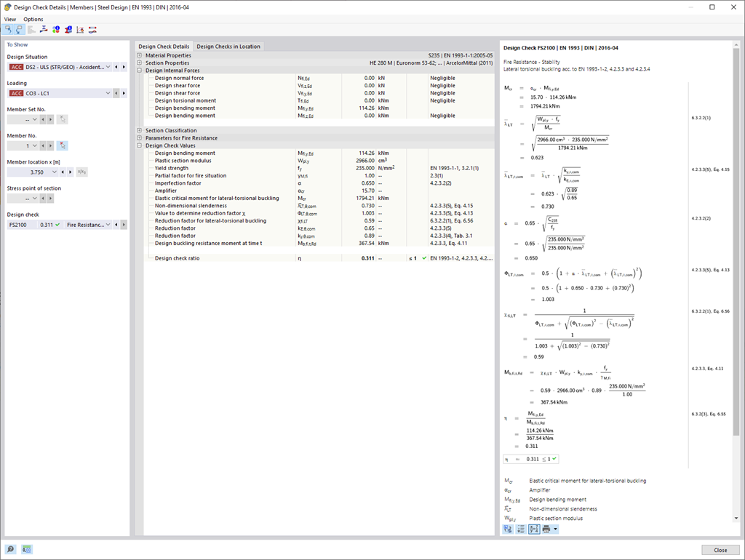Step to next member location x

pos(71,172)
